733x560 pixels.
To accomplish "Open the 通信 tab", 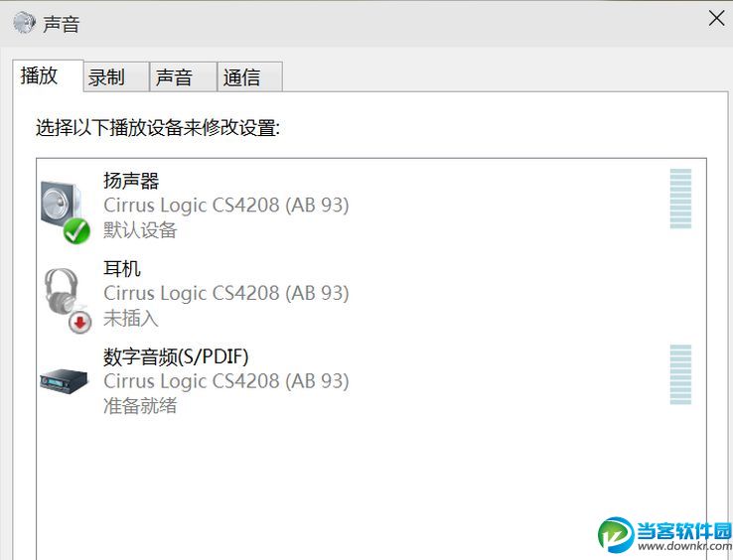I will [250, 76].
